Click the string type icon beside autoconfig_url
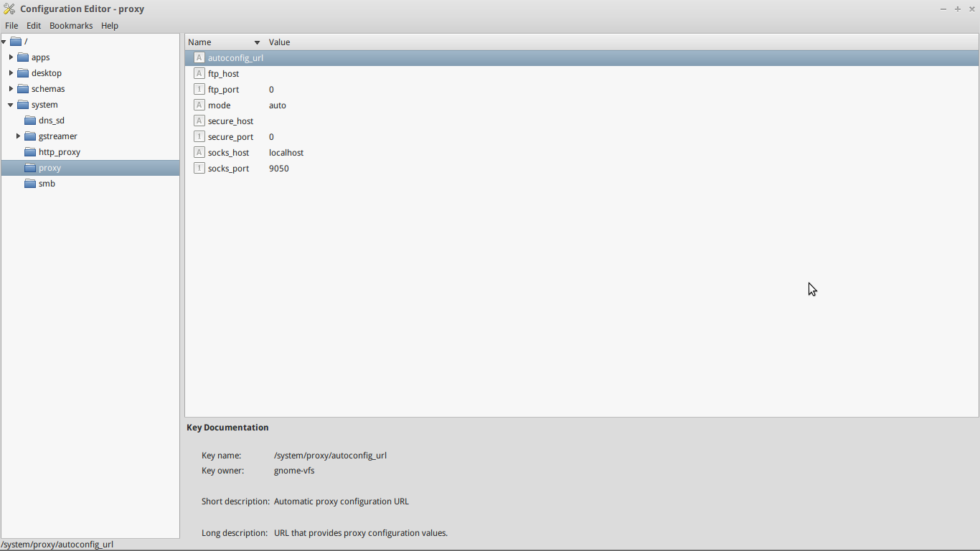The width and height of the screenshot is (980, 551). pyautogui.click(x=199, y=58)
